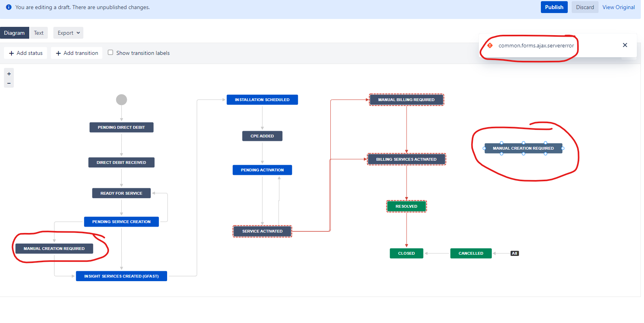The width and height of the screenshot is (644, 323).
Task: Select the Service Activated status
Action: [x=262, y=231]
